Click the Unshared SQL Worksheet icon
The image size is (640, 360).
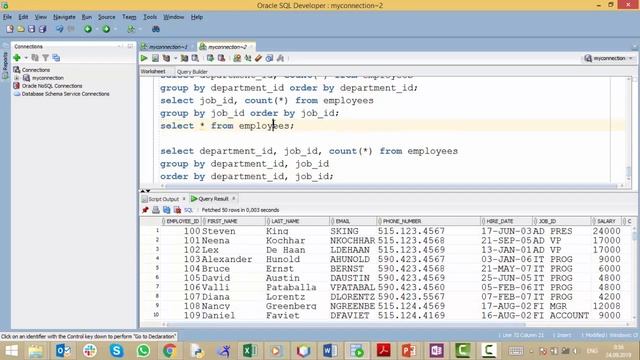click(237, 58)
